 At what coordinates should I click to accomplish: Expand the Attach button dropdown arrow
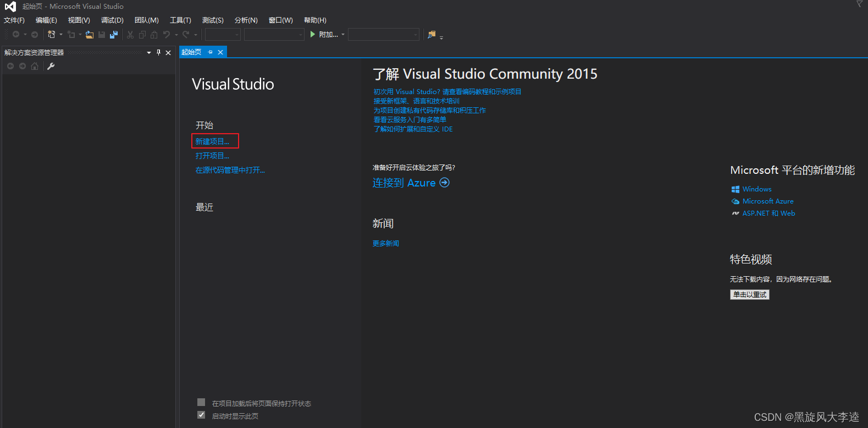pyautogui.click(x=343, y=35)
